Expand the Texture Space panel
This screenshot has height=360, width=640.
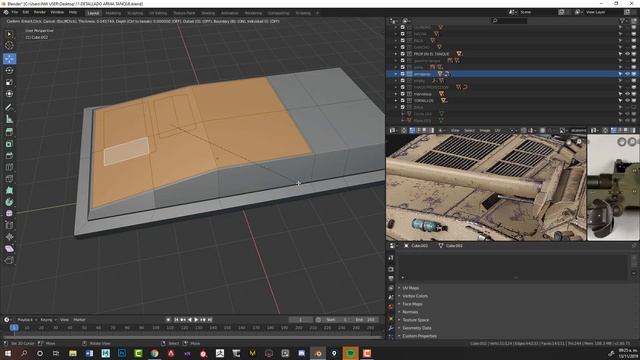point(416,320)
